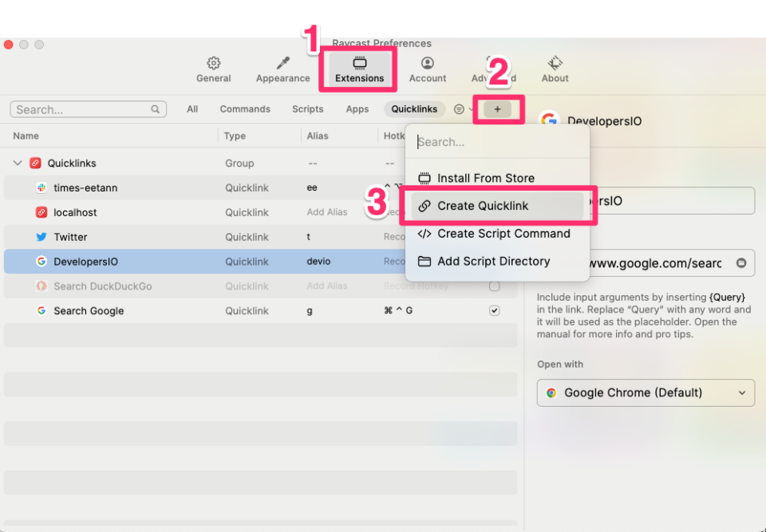Screen dimensions: 766x532
Task: Click the red link icon for localhost
Action: click(x=41, y=212)
